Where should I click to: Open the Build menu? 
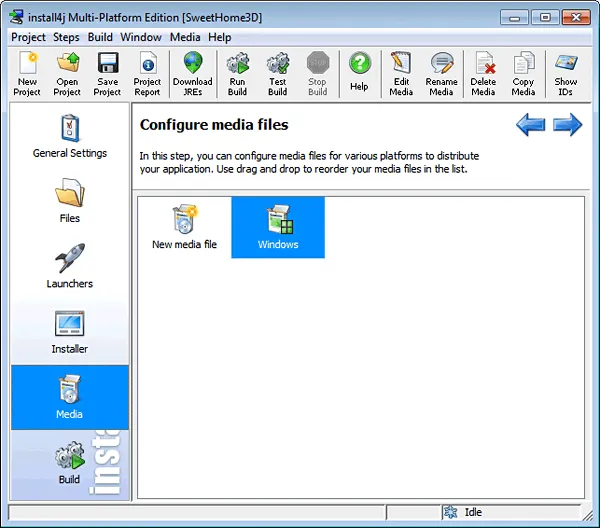coord(100,37)
